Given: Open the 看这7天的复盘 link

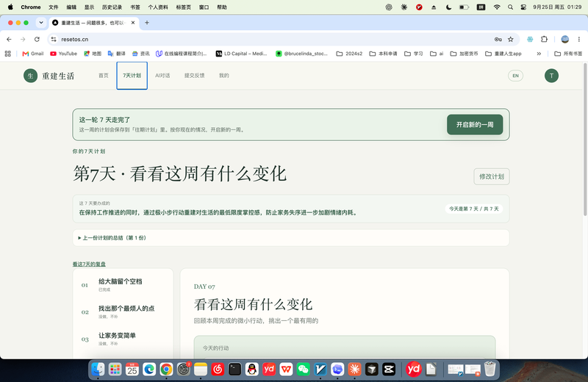Looking at the screenshot, I should (x=89, y=264).
